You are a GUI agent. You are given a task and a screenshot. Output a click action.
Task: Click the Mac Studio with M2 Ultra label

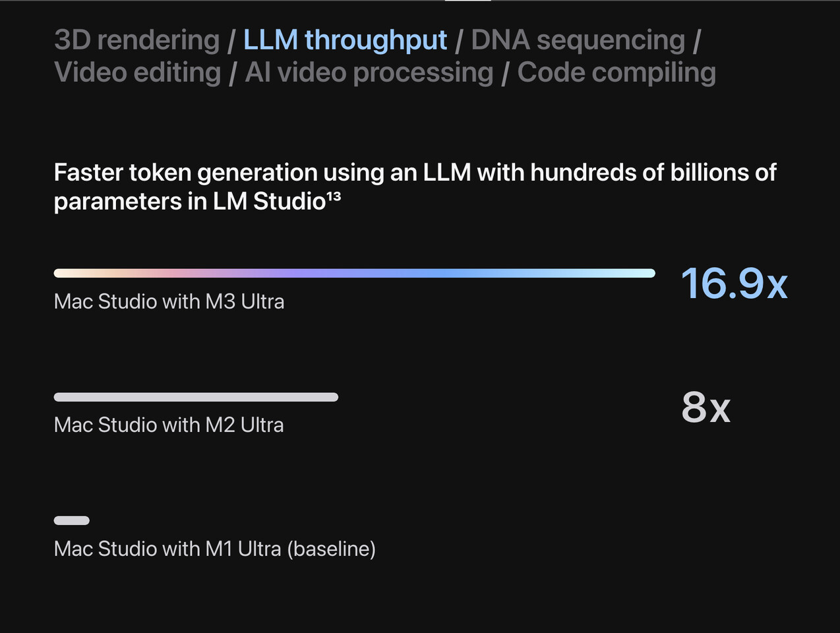169,425
